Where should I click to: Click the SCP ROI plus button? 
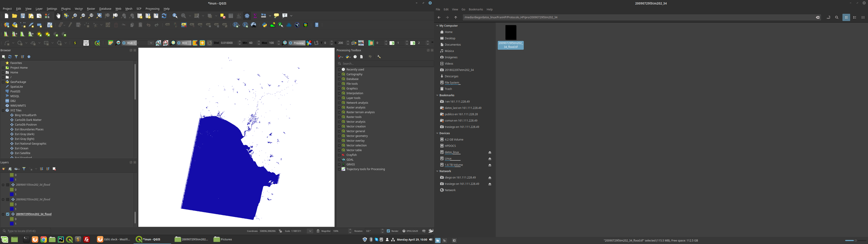tap(202, 43)
